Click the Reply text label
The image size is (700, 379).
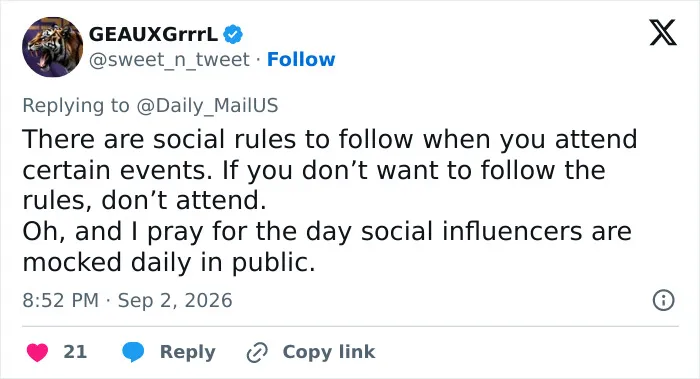coord(188,352)
